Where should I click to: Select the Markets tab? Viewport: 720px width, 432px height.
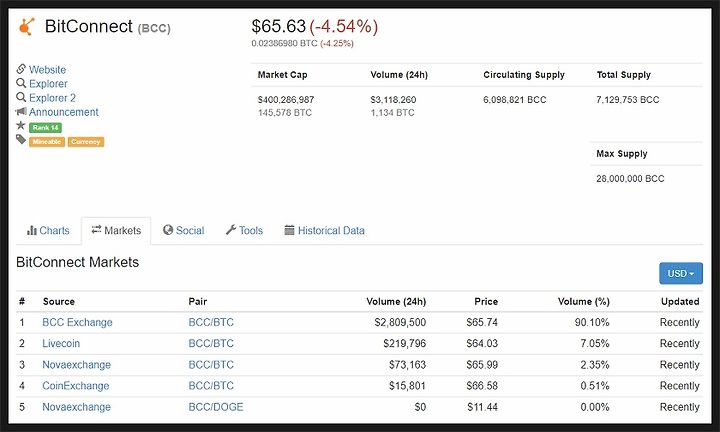[116, 230]
